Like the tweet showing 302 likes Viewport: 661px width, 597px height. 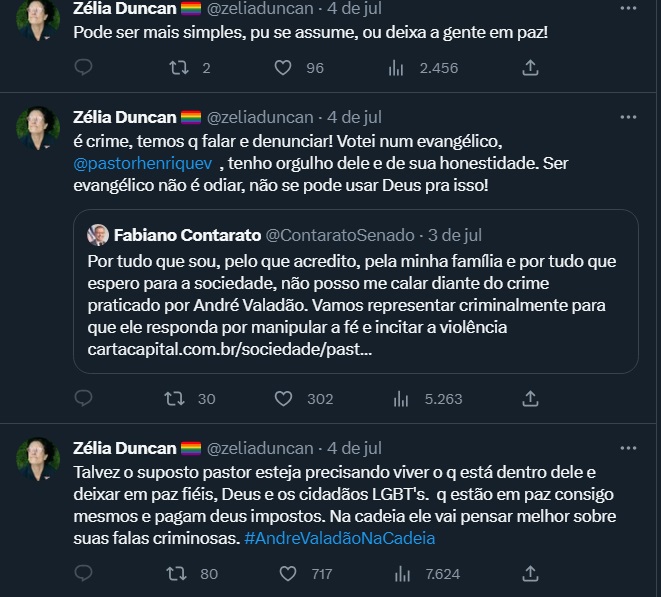[283, 398]
